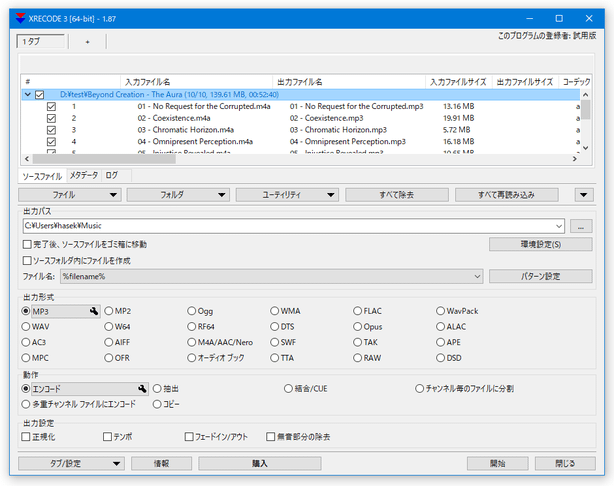
Task: Sort by 入力ファイル名 column header
Action: click(x=196, y=82)
